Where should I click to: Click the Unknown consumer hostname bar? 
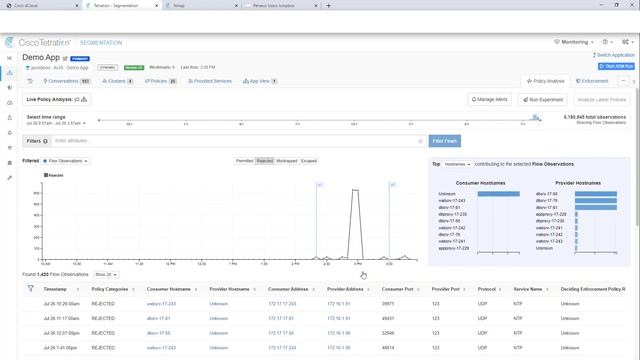point(498,194)
